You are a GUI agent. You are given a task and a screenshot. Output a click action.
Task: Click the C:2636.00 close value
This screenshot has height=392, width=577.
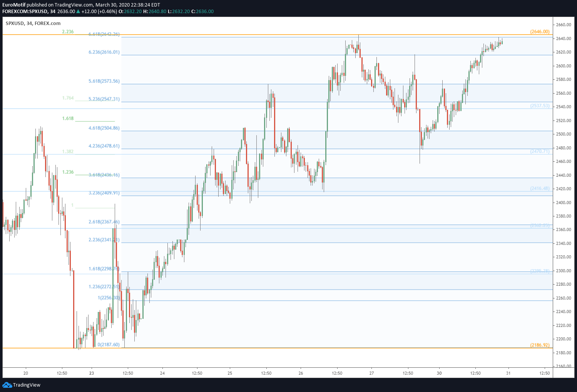[202, 12]
